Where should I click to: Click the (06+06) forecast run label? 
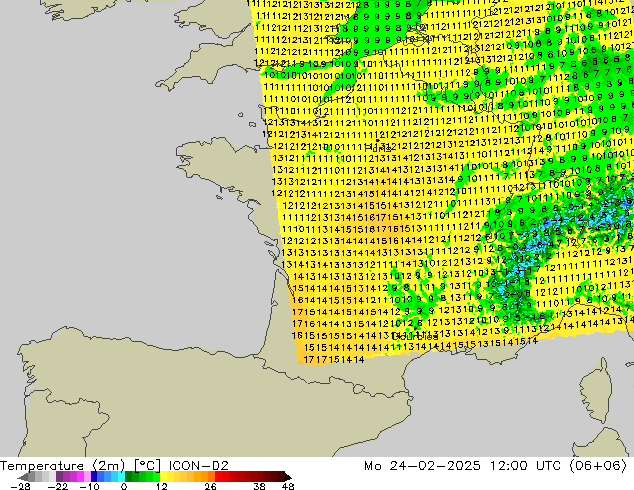point(598,466)
